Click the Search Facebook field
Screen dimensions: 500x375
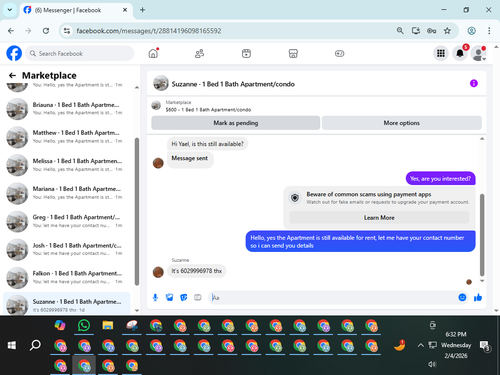point(80,53)
